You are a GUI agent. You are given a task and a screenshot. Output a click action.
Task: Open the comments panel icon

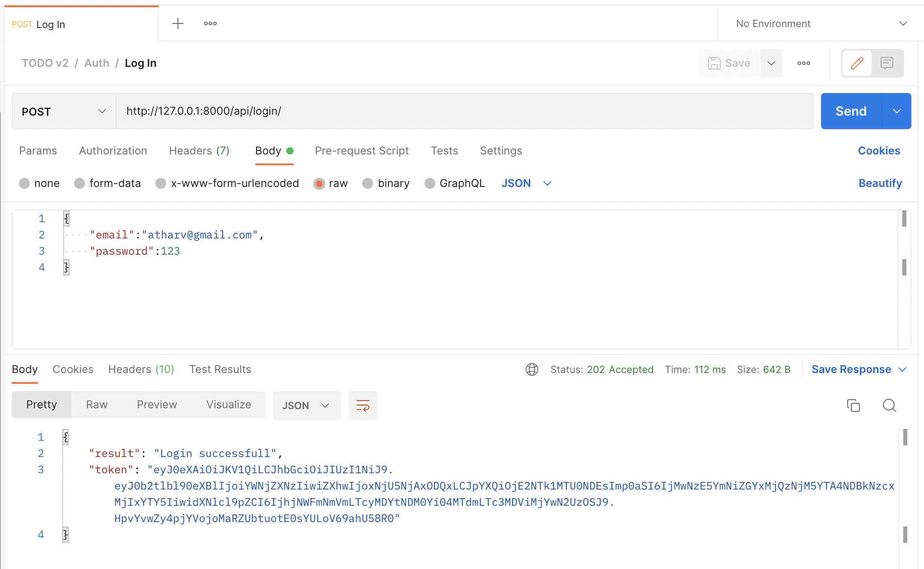coord(887,63)
